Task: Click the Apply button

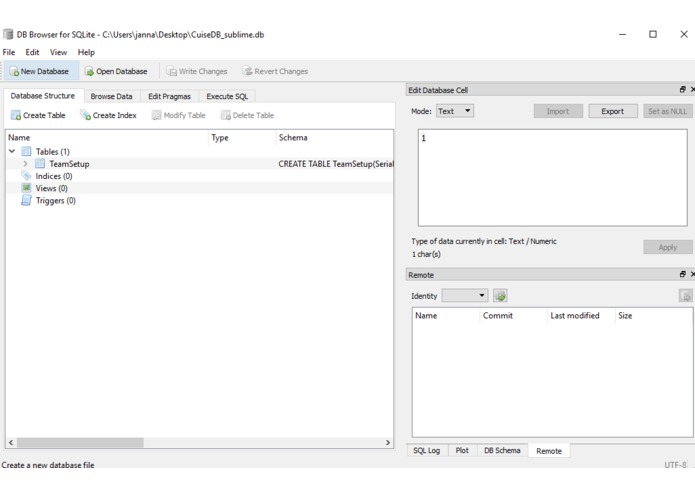Action: (668, 247)
